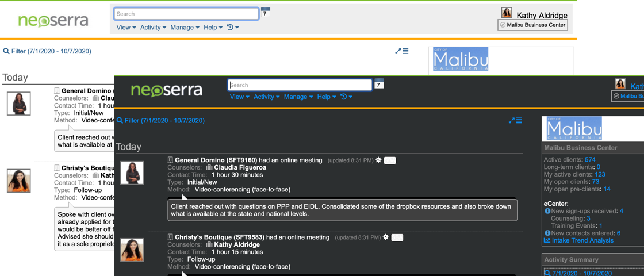Click the gear icon on General Domino entry
Screen dimensions: 644x276
378,160
